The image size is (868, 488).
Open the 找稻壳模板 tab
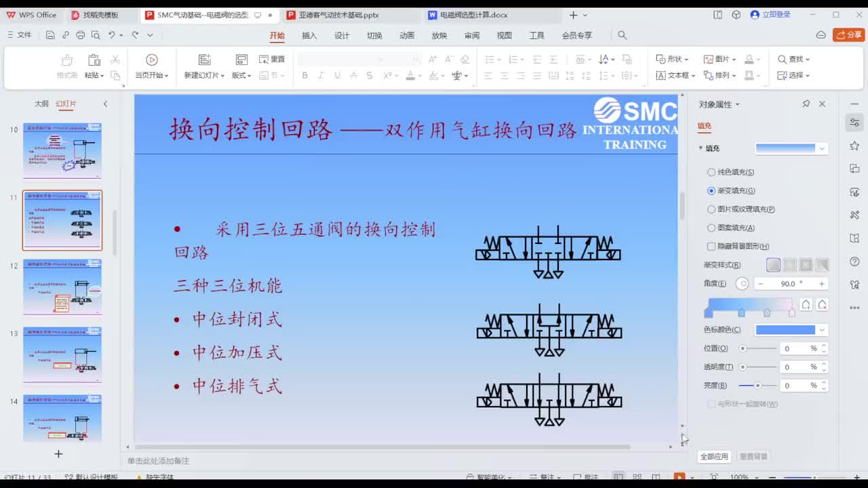[100, 14]
